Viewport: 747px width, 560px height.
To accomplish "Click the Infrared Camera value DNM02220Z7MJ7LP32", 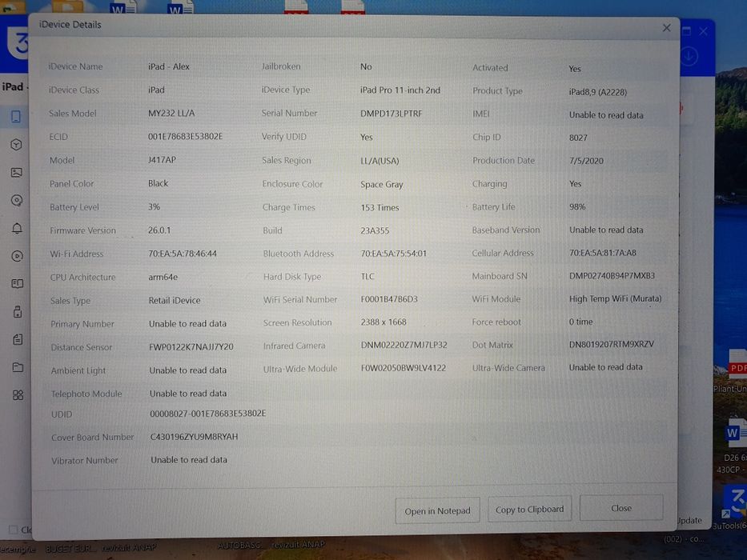I will tap(404, 345).
